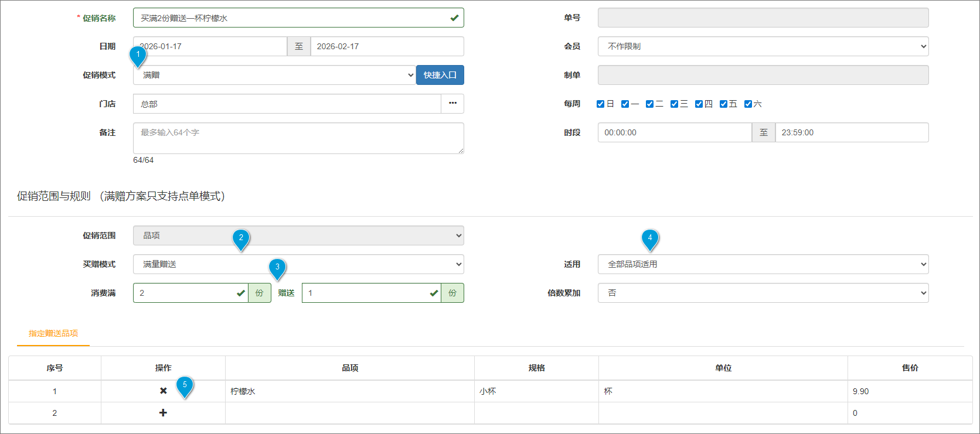Toggle the 三 weekday checkbox
The image size is (980, 434).
click(x=674, y=104)
